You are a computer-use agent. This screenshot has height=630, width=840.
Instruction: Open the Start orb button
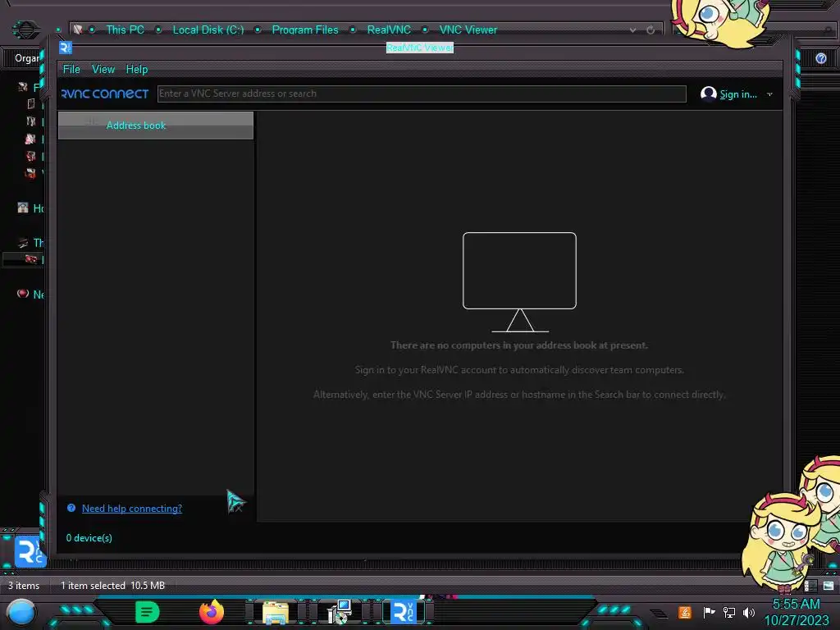(x=21, y=612)
